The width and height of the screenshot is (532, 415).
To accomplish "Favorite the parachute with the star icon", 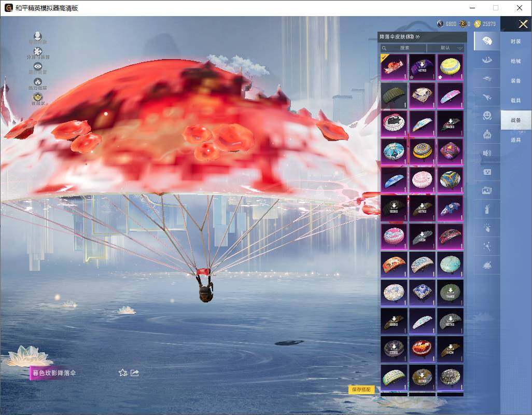I will coord(123,373).
